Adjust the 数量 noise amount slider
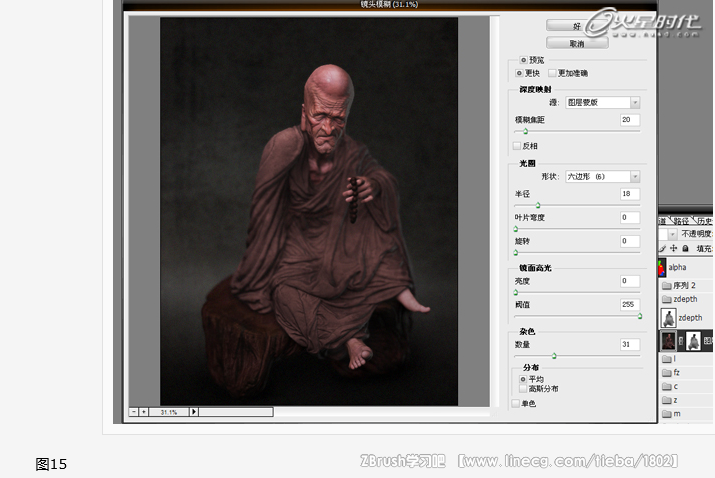 pos(554,356)
